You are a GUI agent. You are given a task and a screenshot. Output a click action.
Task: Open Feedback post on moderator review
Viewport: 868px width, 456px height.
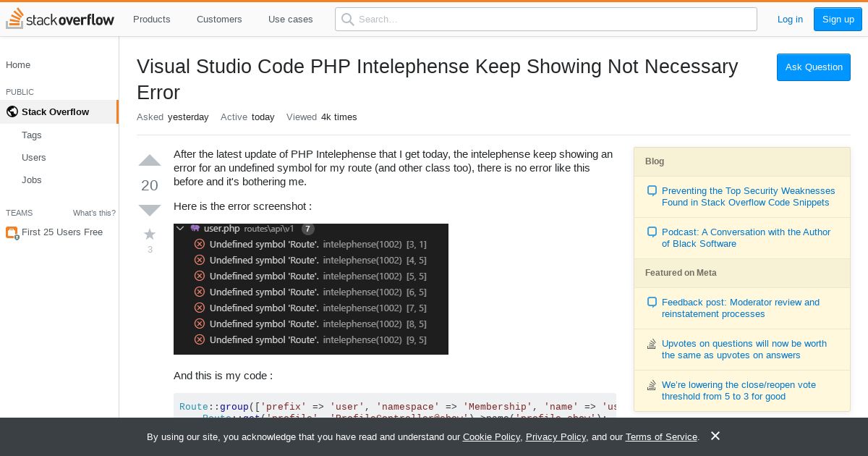[x=741, y=308]
